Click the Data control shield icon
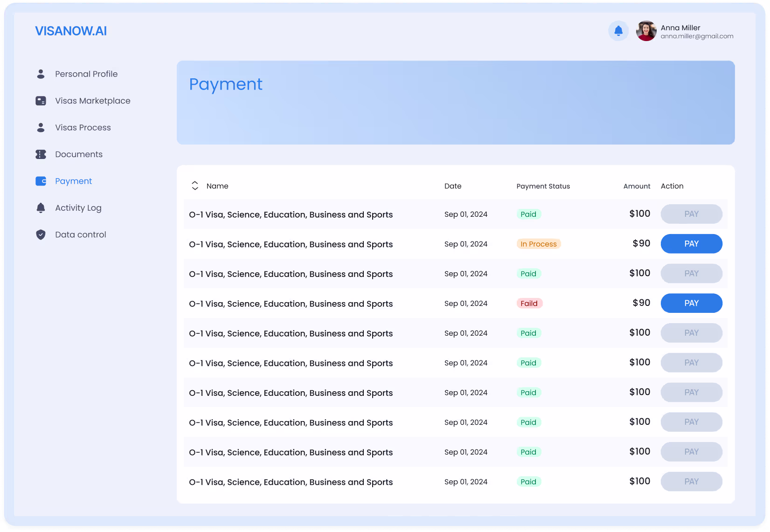This screenshot has height=532, width=770. click(x=41, y=235)
